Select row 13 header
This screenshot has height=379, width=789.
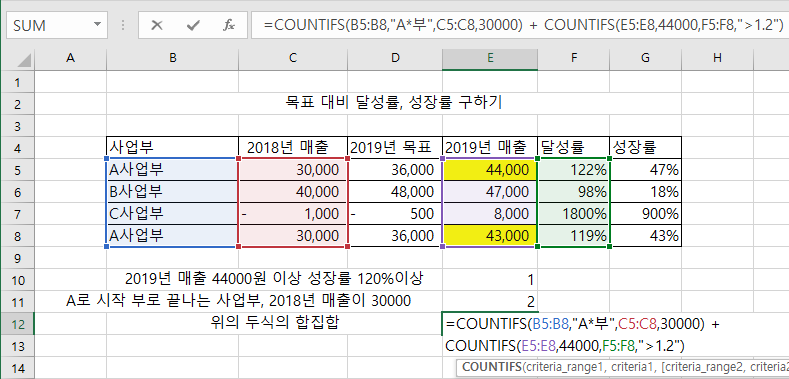pyautogui.click(x=18, y=346)
